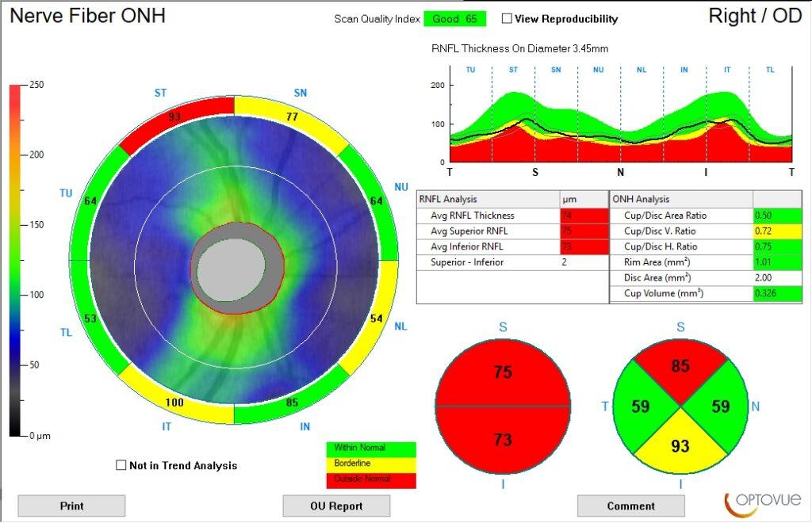Open the OU Report

click(336, 506)
